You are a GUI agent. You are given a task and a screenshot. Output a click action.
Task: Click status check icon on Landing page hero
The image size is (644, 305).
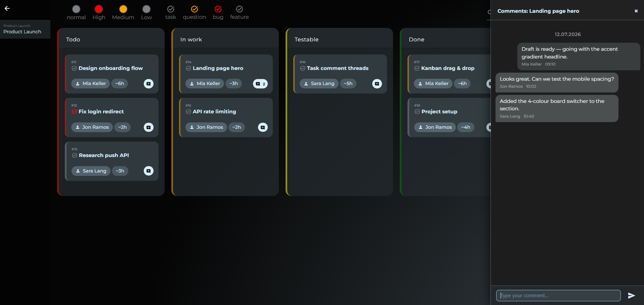pyautogui.click(x=188, y=68)
